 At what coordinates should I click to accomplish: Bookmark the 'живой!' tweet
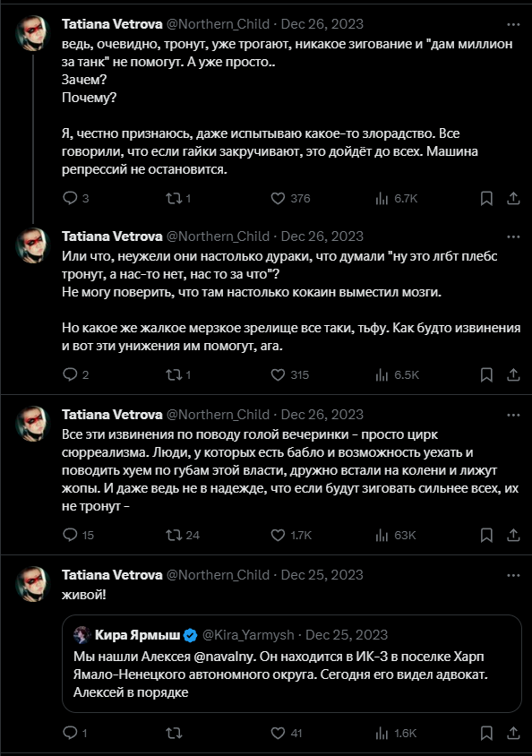[x=486, y=733]
